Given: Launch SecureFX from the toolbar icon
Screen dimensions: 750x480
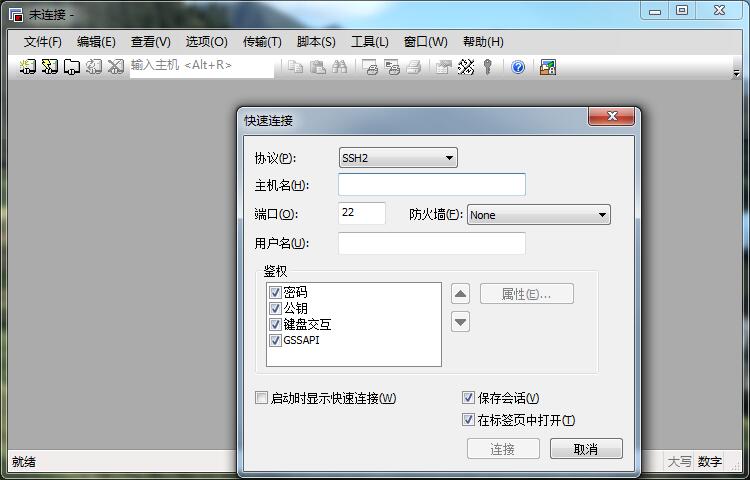Looking at the screenshot, I should coord(547,67).
